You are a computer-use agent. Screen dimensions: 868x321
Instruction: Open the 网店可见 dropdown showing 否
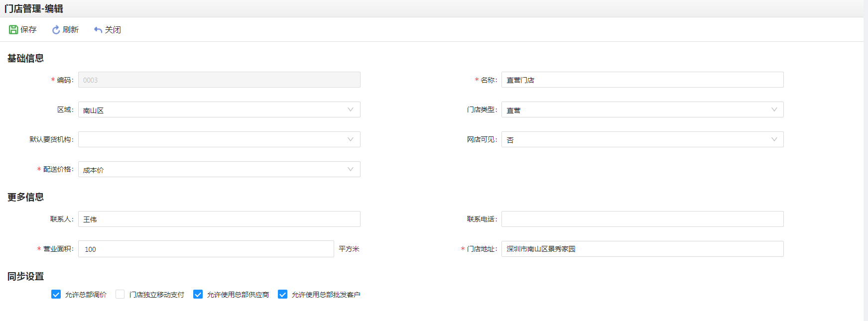(642, 139)
